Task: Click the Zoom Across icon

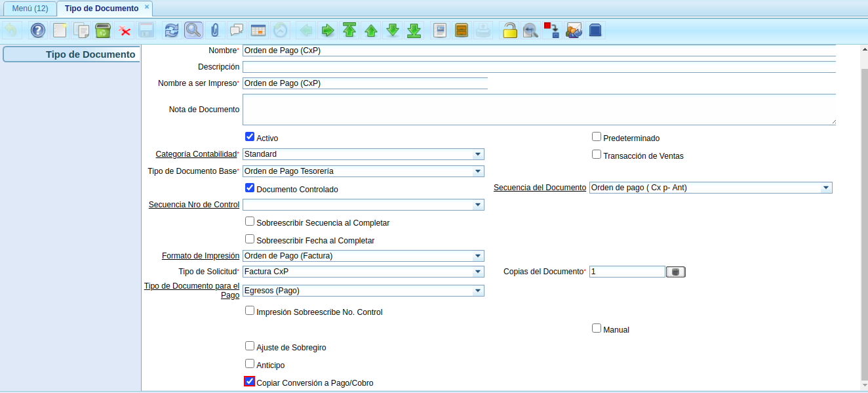Action: [531, 30]
